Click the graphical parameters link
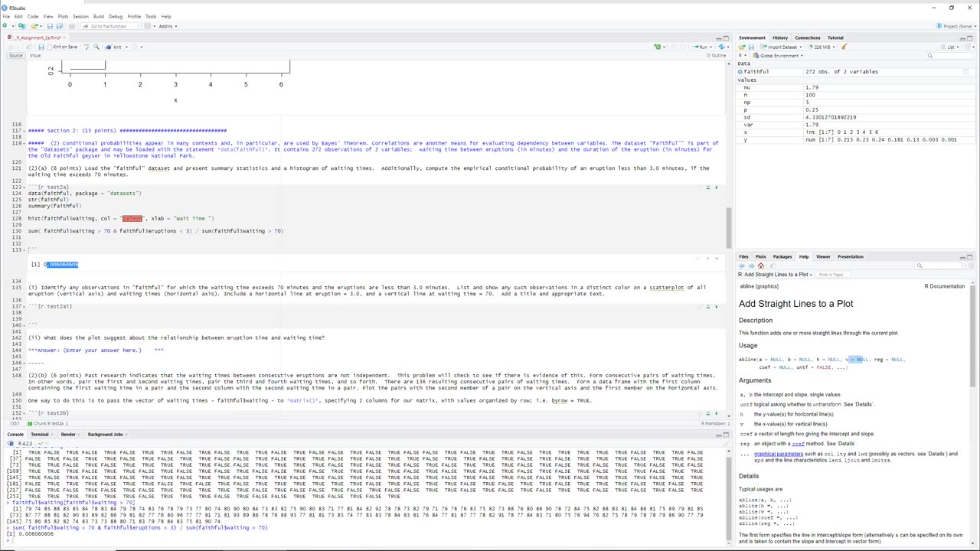This screenshot has height=551, width=980. [779, 454]
